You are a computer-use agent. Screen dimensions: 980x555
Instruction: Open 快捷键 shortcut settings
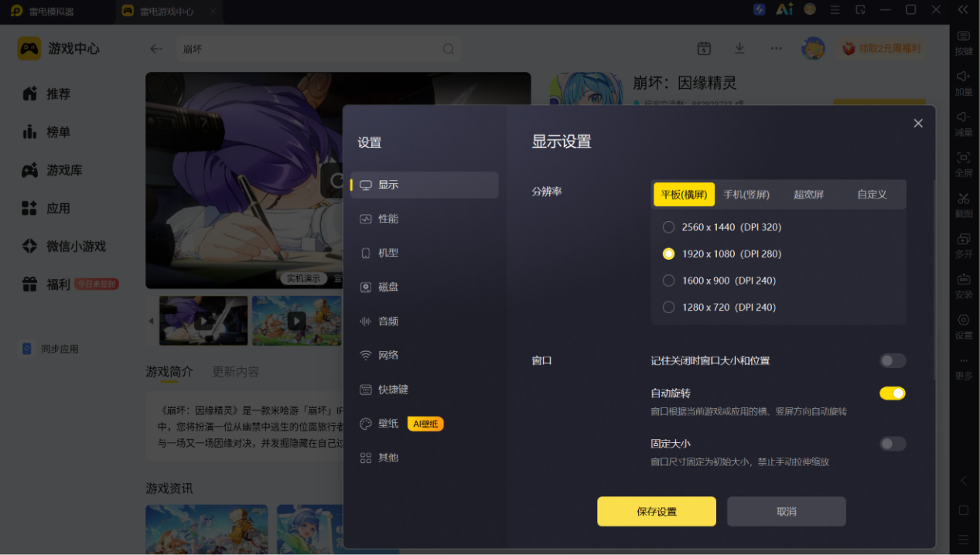[x=425, y=390]
